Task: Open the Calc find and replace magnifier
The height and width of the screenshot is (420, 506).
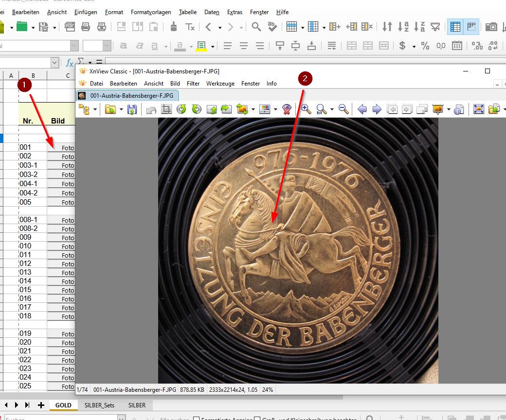Action: [256, 27]
